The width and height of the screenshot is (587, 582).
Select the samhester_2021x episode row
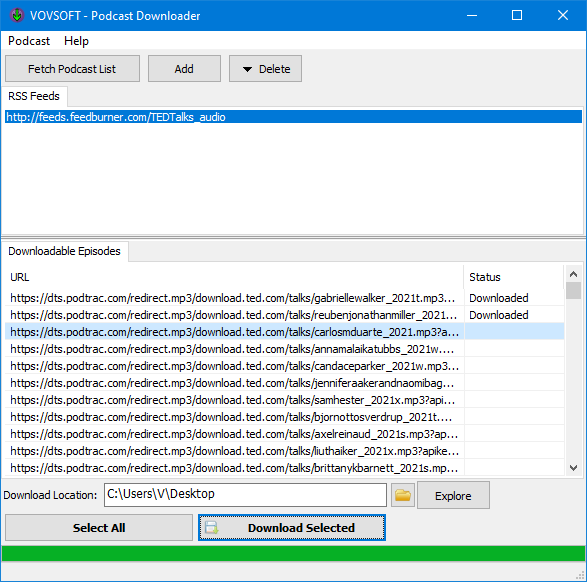[285, 400]
